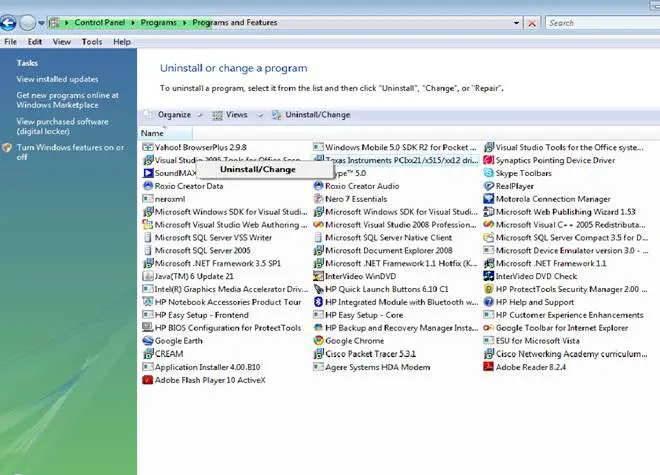Expand the Views dropdown in toolbar
Viewport: 660px width, 475px height.
pos(236,115)
